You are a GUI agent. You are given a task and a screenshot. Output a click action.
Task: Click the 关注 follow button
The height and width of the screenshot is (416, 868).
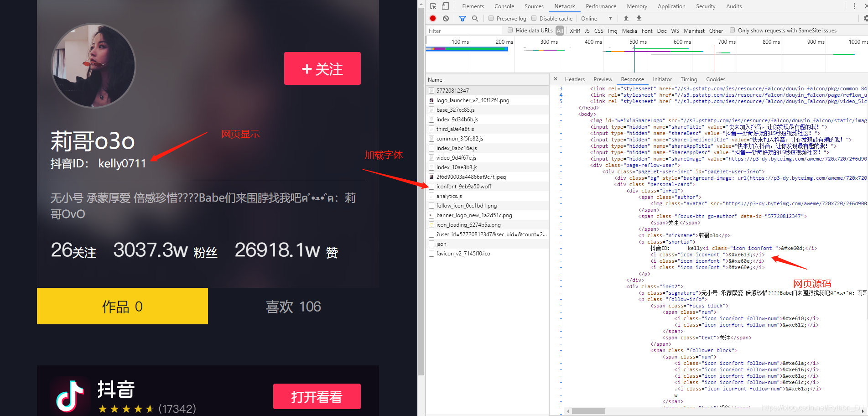pos(322,68)
